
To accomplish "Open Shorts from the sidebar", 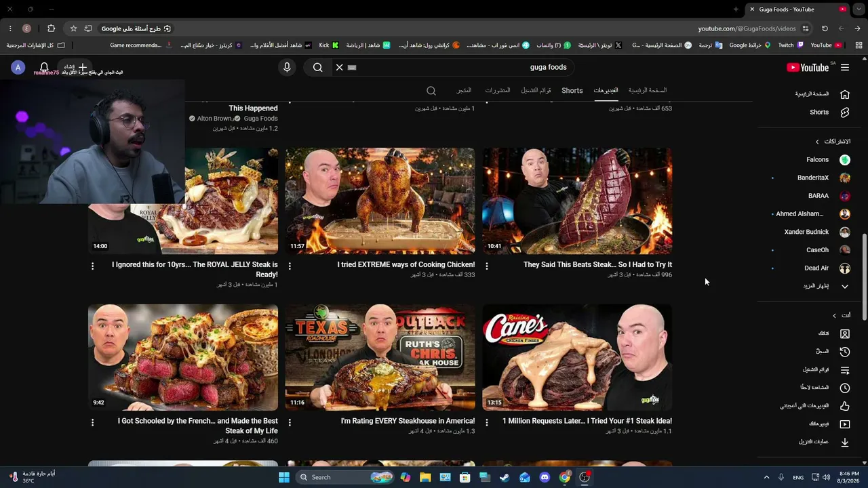I will [822, 113].
